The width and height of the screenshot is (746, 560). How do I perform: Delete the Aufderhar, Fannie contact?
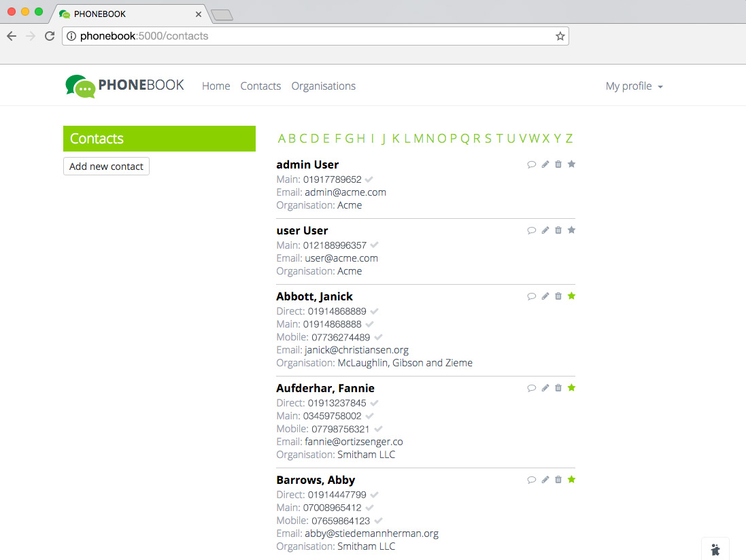click(558, 388)
